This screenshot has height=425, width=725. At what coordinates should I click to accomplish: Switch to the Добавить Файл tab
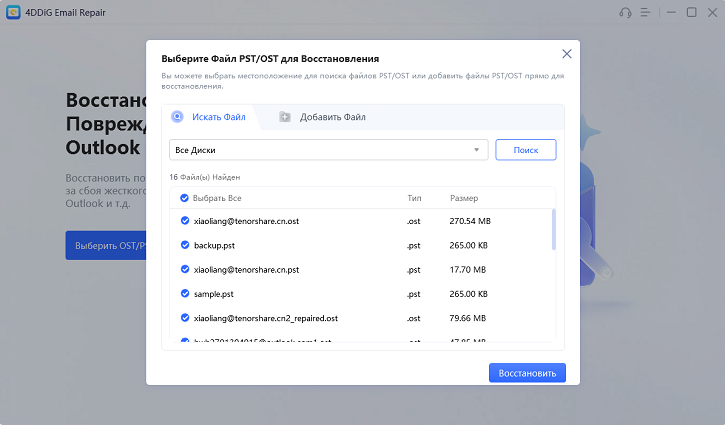point(322,117)
